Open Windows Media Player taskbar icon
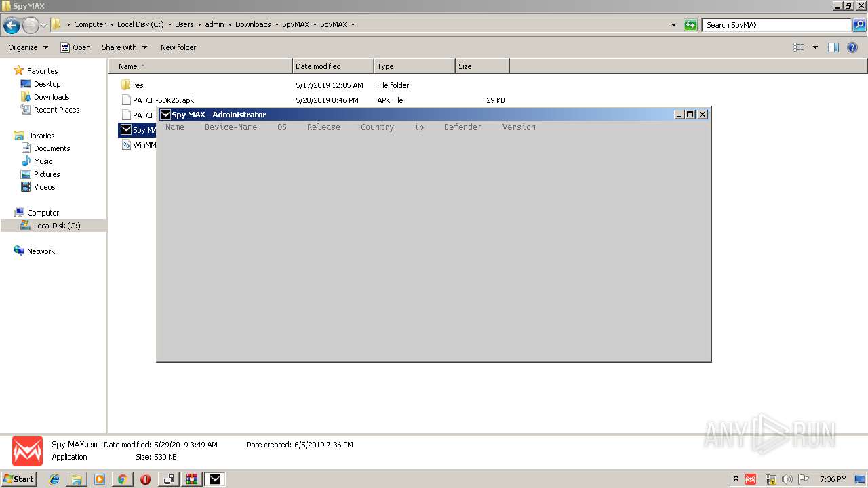The height and width of the screenshot is (488, 868). [100, 479]
